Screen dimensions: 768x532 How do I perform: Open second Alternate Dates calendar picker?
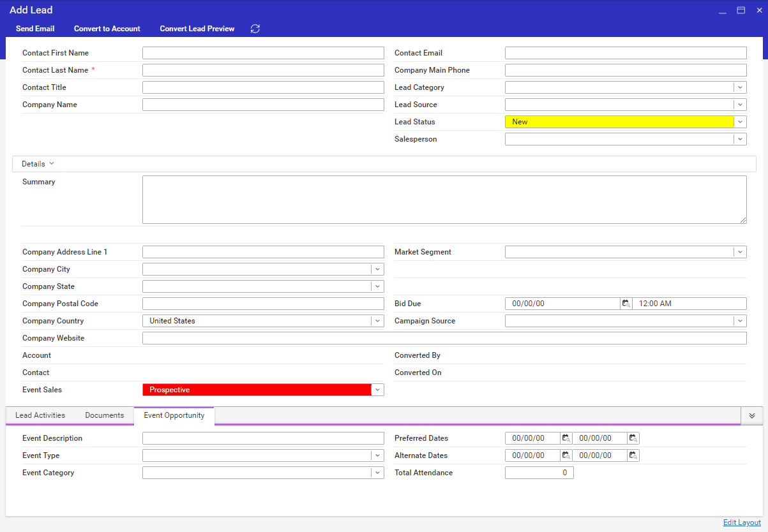pyautogui.click(x=633, y=455)
